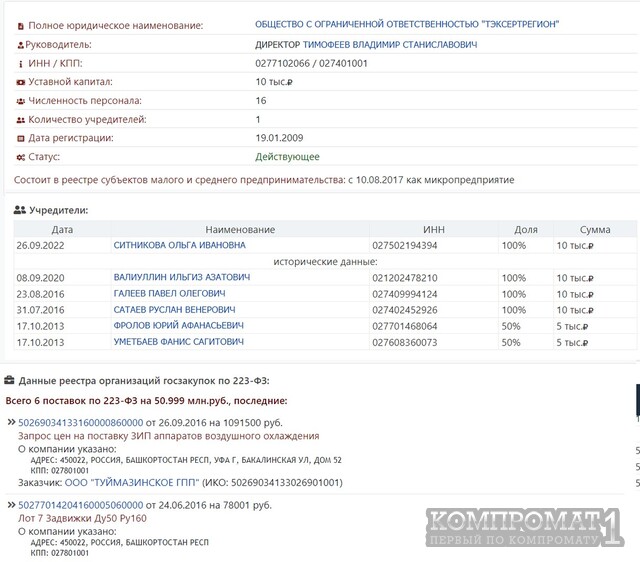Select the INN/KPP value 0277102066 / 027401001

tap(311, 63)
